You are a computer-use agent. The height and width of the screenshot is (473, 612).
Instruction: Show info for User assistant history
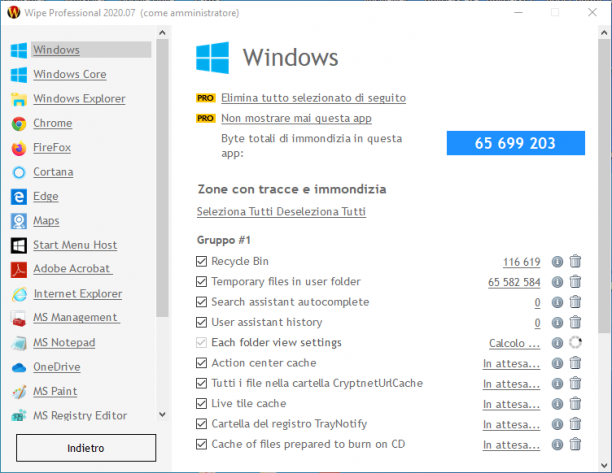click(x=557, y=322)
